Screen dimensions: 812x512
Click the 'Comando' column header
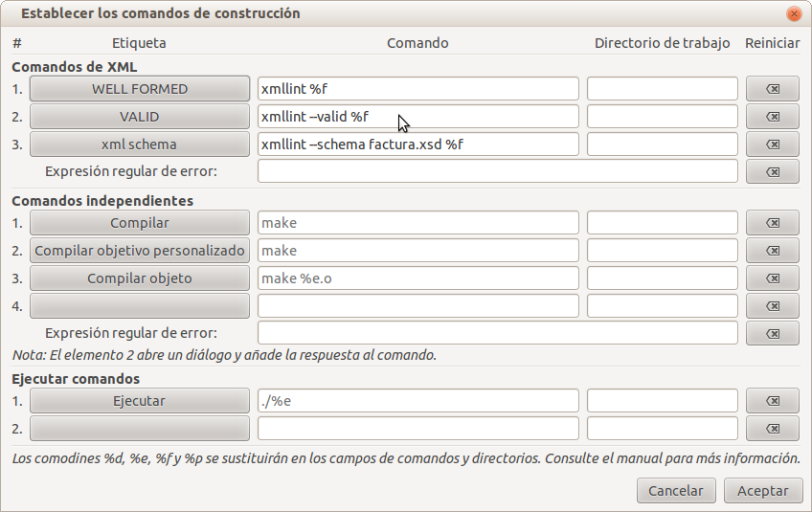point(417,43)
